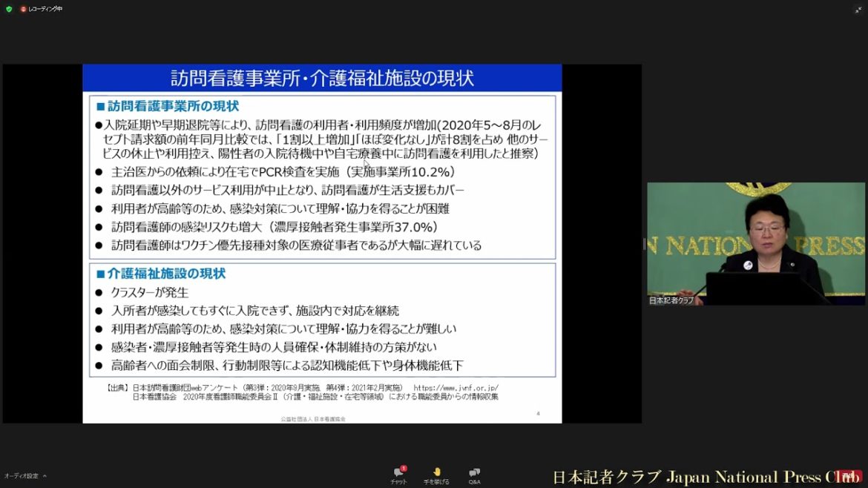
Task: Raise hand with 手を挙げる icon
Action: click(436, 475)
